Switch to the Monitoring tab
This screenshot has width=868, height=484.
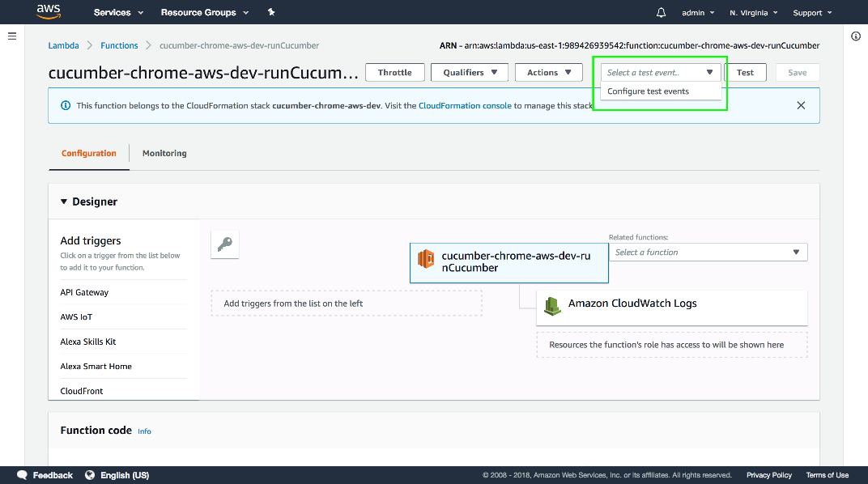tap(164, 153)
